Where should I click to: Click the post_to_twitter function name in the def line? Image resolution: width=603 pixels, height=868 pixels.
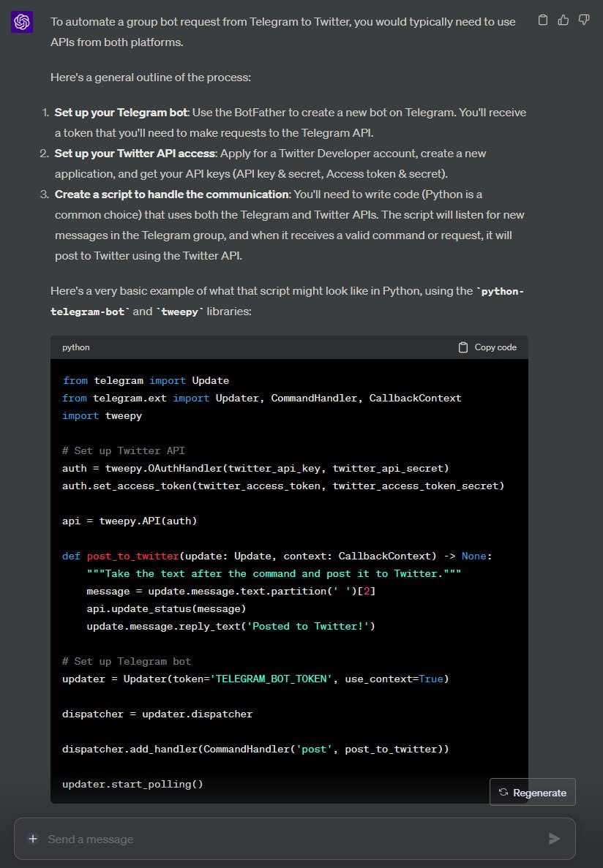point(133,556)
